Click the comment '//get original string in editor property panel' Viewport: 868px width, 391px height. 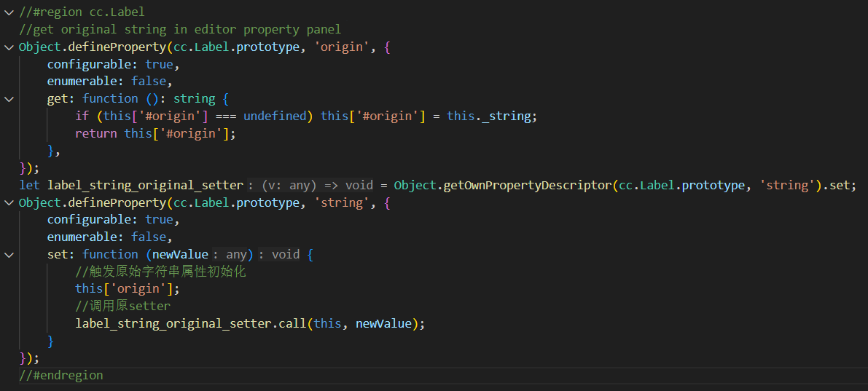[x=180, y=29]
